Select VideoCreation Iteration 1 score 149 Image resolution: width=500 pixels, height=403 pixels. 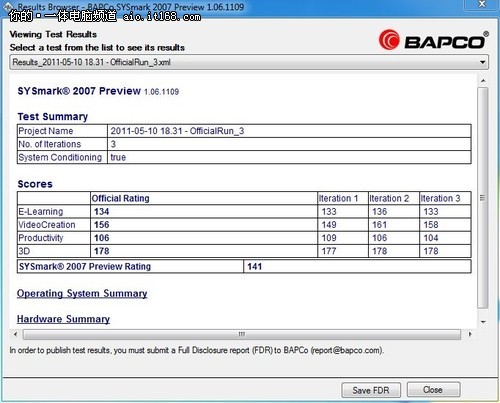(329, 225)
